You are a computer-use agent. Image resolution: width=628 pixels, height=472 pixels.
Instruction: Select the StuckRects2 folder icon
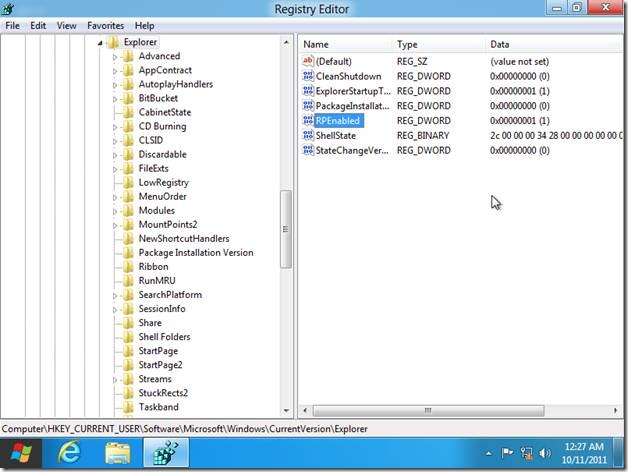coord(128,393)
